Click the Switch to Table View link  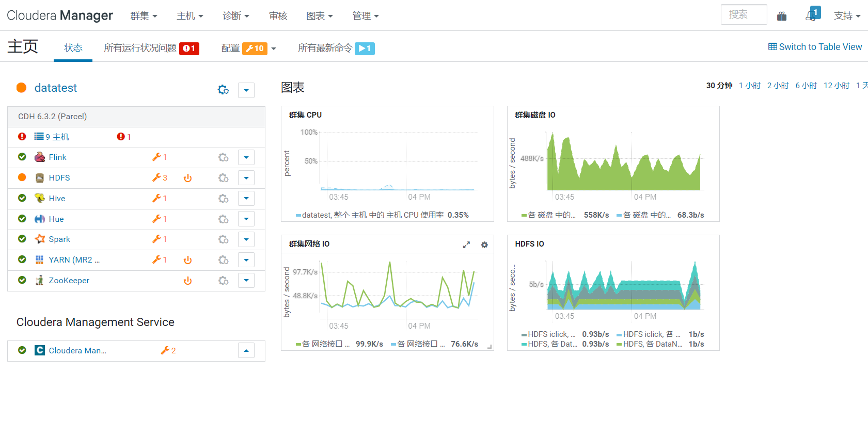(815, 47)
